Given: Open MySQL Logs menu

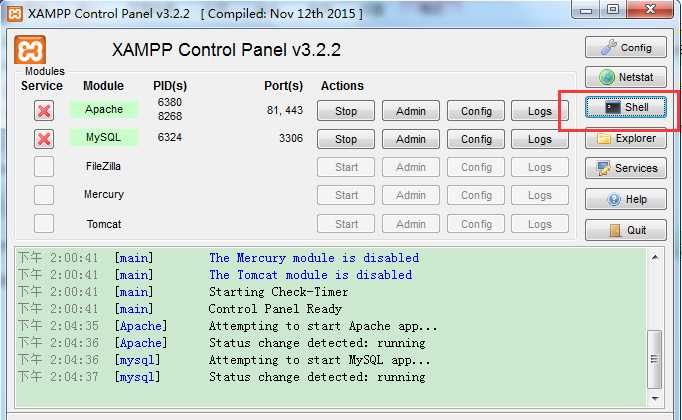Looking at the screenshot, I should click(540, 139).
